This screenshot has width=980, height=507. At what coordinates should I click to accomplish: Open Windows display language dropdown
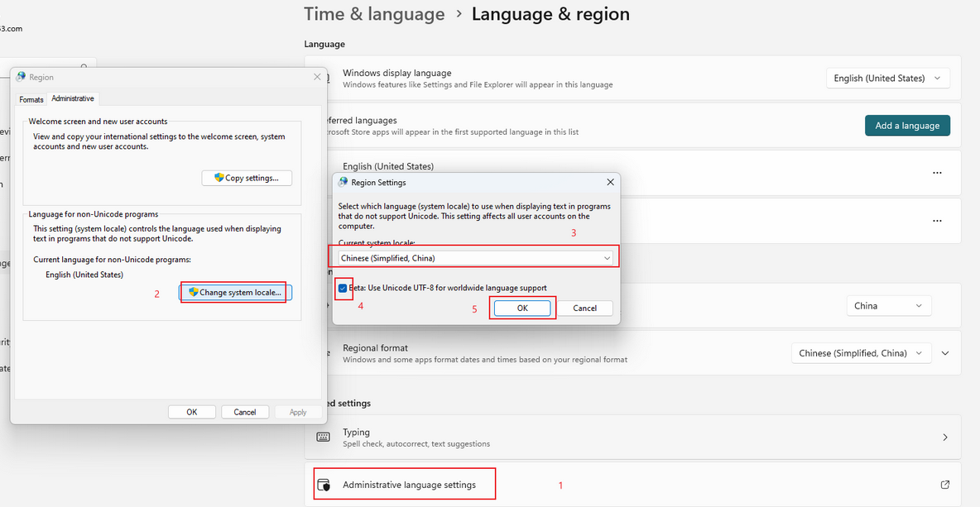(887, 78)
